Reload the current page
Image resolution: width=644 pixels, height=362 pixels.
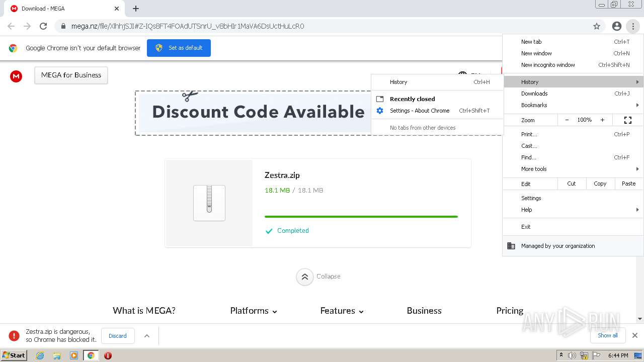point(43,26)
